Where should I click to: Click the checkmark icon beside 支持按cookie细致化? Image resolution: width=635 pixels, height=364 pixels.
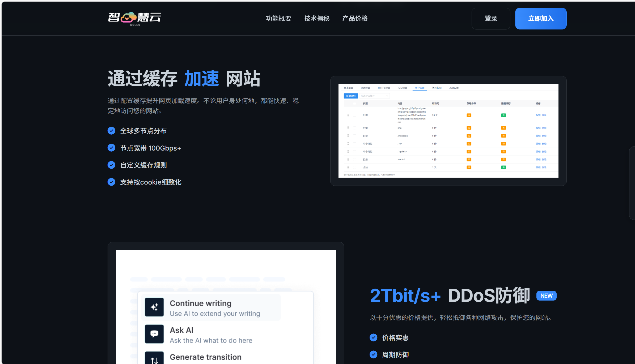(112, 182)
